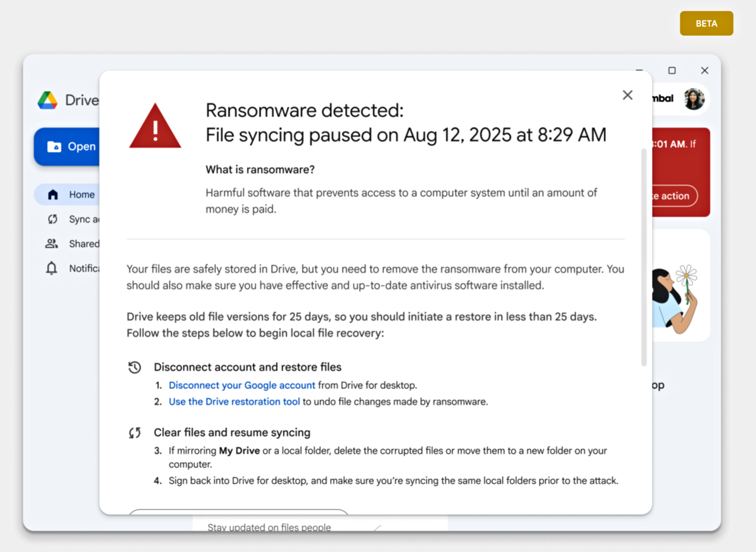756x552 pixels.
Task: Click the user profile avatar photo
Action: pyautogui.click(x=694, y=99)
